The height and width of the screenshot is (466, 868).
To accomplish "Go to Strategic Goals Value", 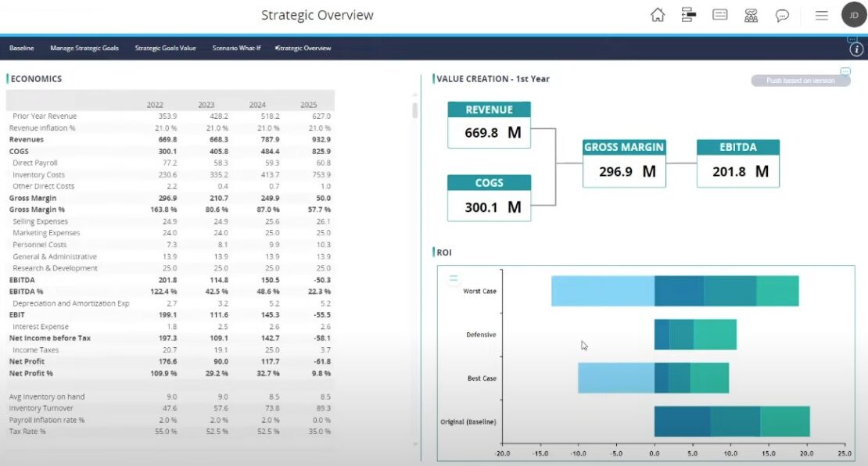I will pyautogui.click(x=165, y=48).
